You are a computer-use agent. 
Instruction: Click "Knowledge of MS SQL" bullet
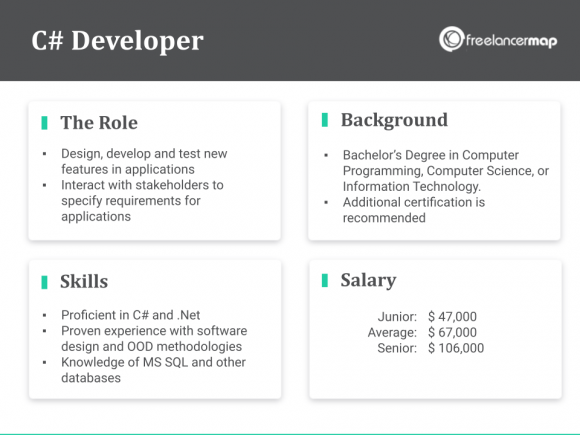(153, 370)
